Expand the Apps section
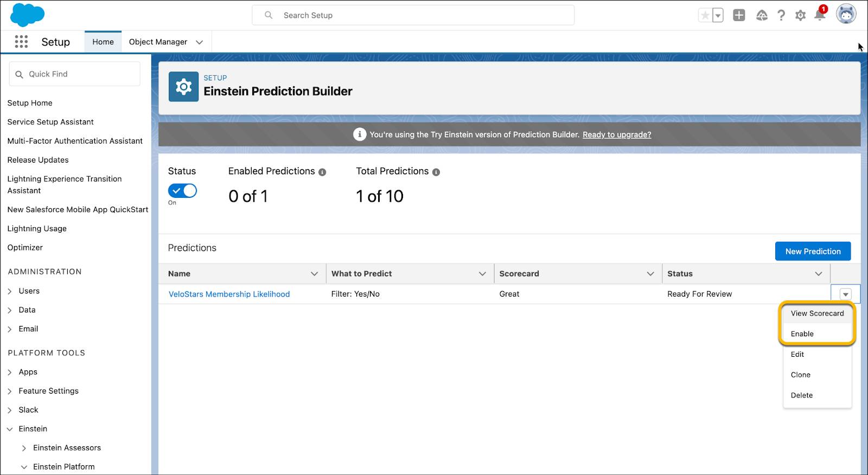Viewport: 868px width, 475px height. (10, 372)
